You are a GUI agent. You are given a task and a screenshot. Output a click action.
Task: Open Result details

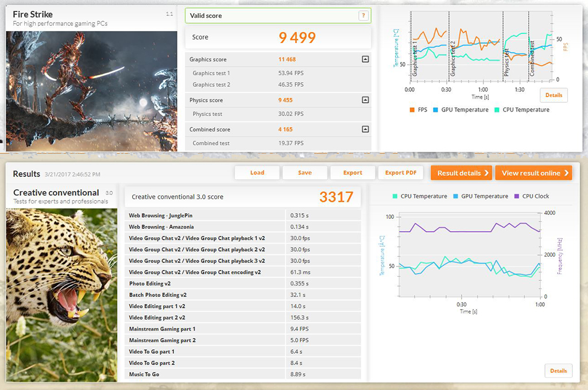point(462,173)
